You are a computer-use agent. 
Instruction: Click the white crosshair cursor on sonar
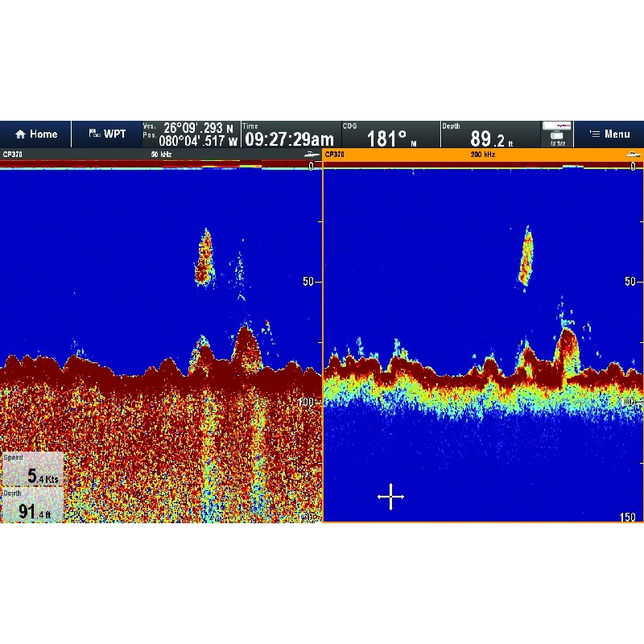click(391, 497)
